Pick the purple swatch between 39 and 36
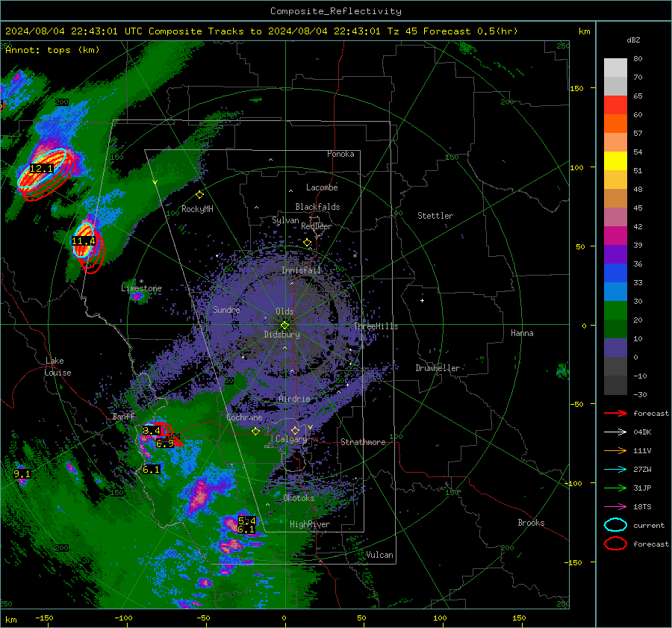 [x=615, y=254]
